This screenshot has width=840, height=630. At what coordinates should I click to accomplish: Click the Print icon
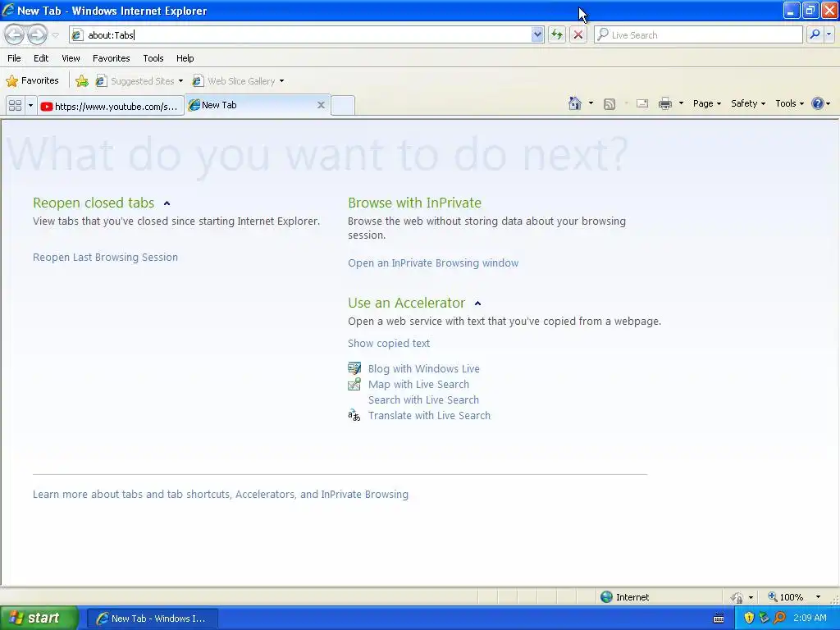(664, 103)
